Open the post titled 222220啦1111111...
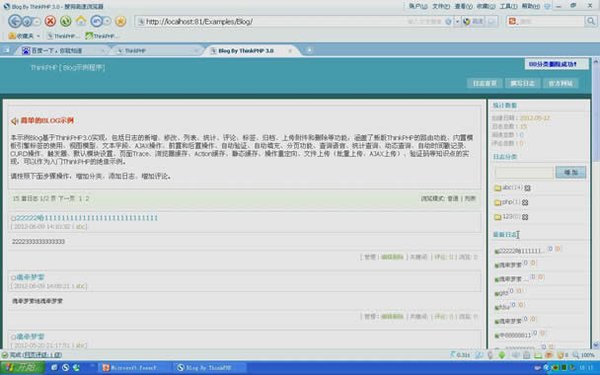Viewport: 600px width, 375px height. click(x=87, y=218)
